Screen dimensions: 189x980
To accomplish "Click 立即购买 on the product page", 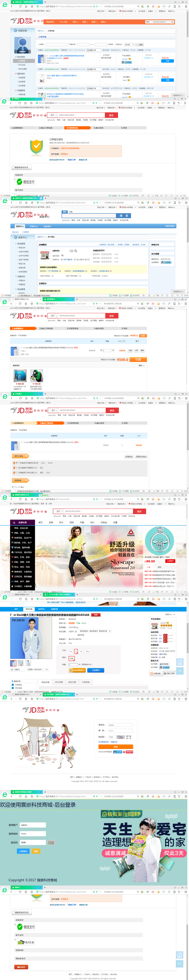I will (96, 670).
